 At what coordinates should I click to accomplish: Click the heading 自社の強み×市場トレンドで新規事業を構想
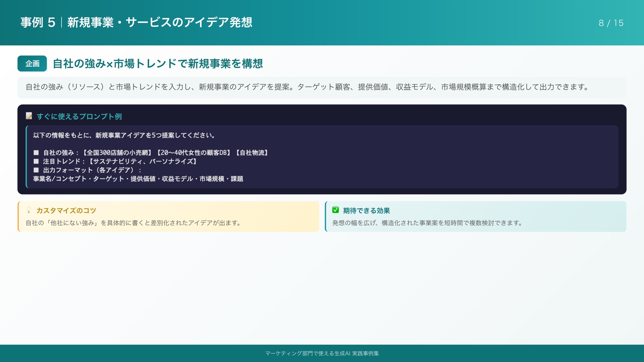tap(158, 63)
